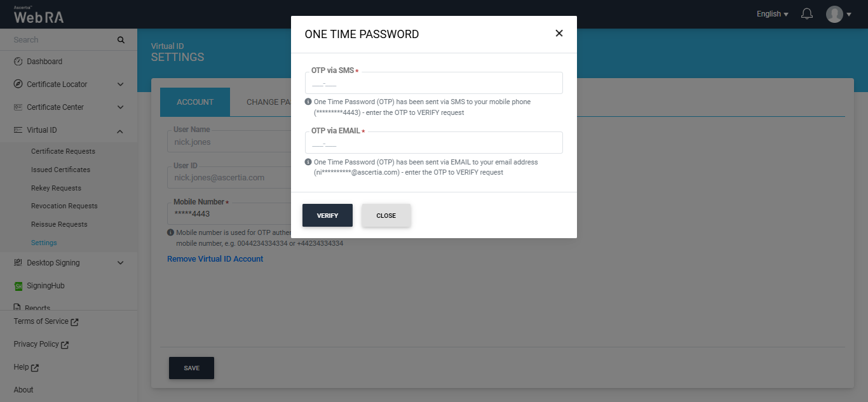Click the WebRA logo

(x=39, y=15)
